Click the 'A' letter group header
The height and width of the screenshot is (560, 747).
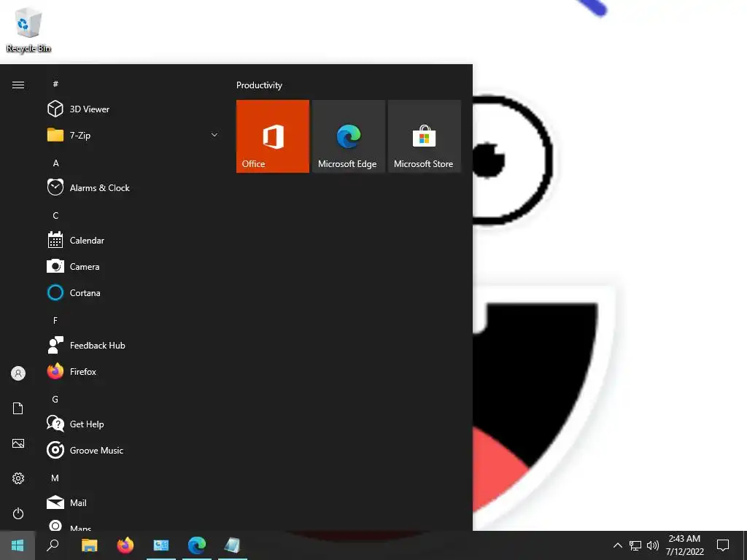point(55,163)
